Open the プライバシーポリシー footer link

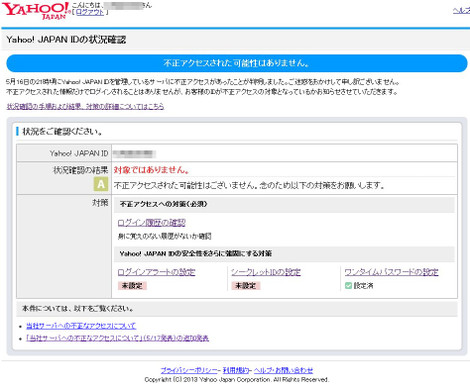pos(189,370)
